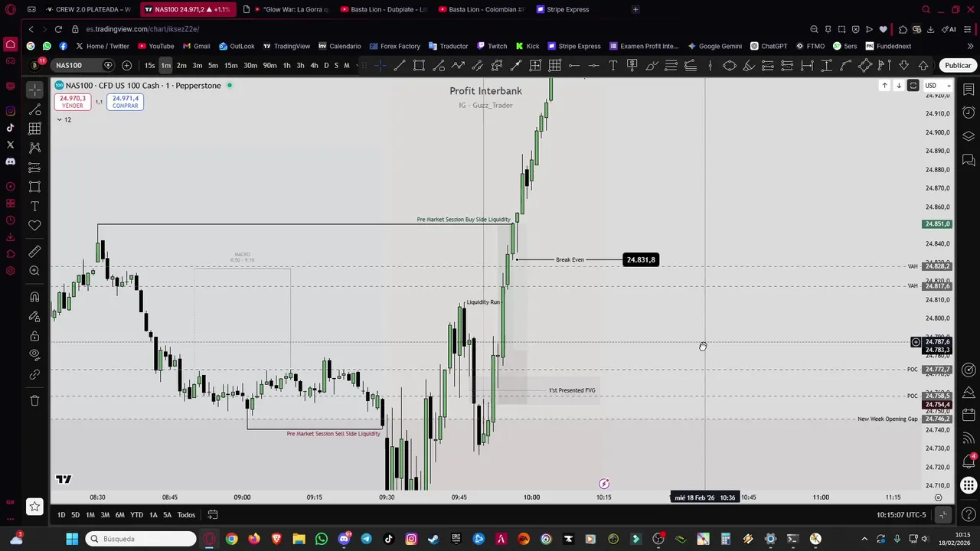Select the grid table tool in top toolbar
The image size is (980, 551).
(555, 66)
